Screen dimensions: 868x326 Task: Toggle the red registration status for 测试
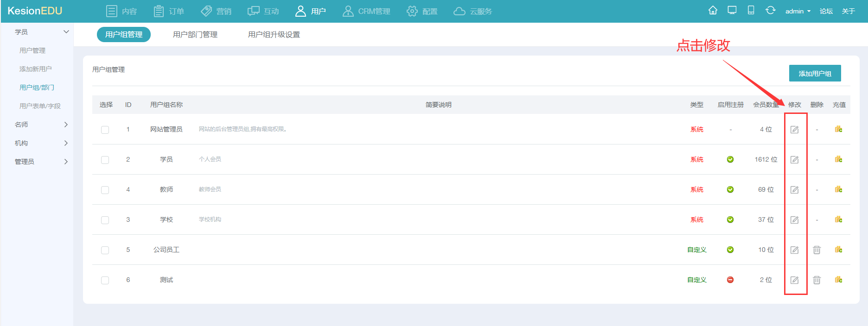click(730, 280)
